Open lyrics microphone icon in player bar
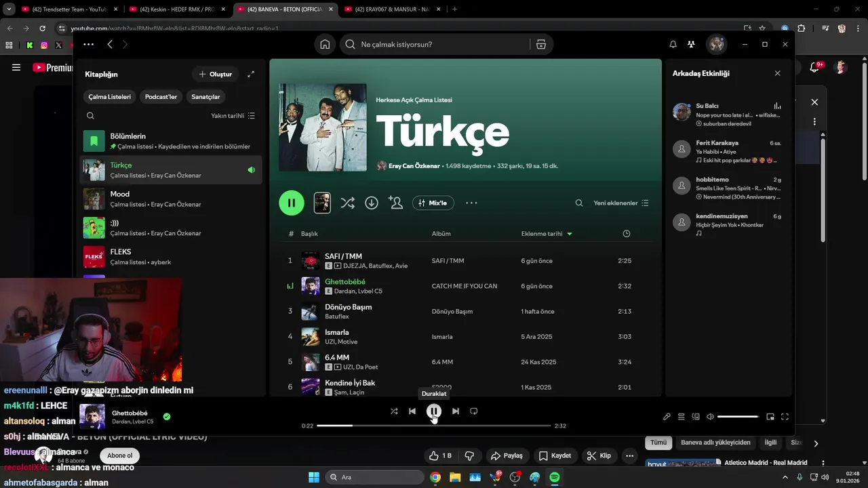This screenshot has width=868, height=488. click(x=667, y=417)
